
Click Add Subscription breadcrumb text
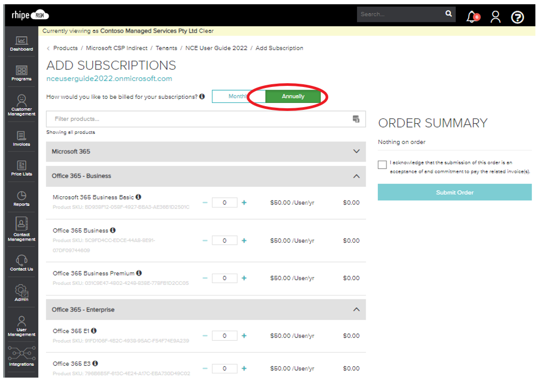coord(279,48)
